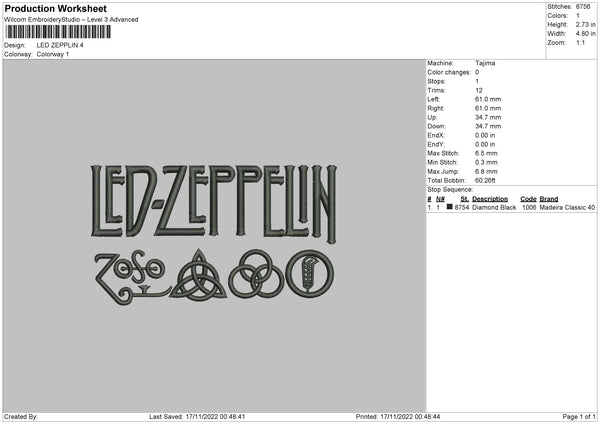Click the barcode under the title

coord(58,32)
